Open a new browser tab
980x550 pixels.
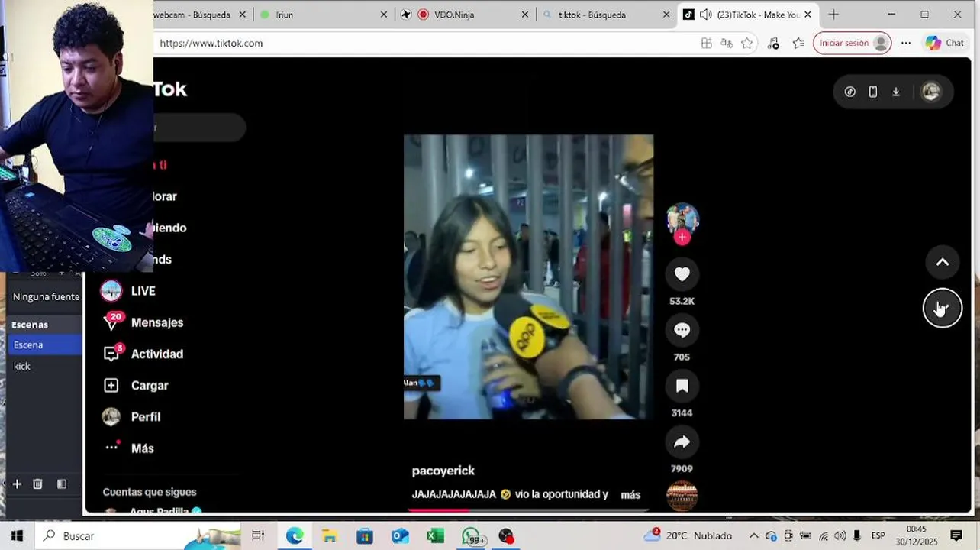tap(833, 15)
